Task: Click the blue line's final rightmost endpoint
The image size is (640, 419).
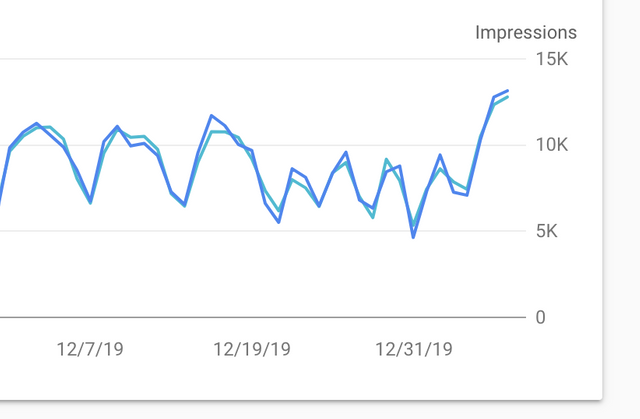Action: coord(507,91)
